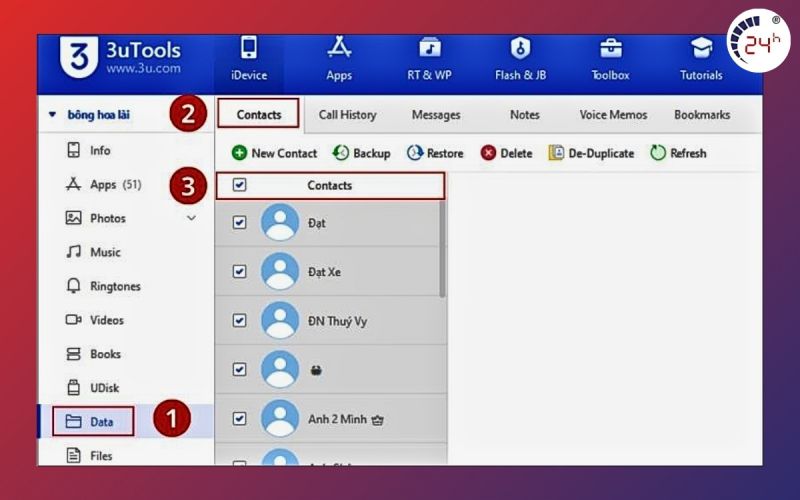Expand the Photos sidebar chevron
The width and height of the screenshot is (800, 500).
coord(192,218)
